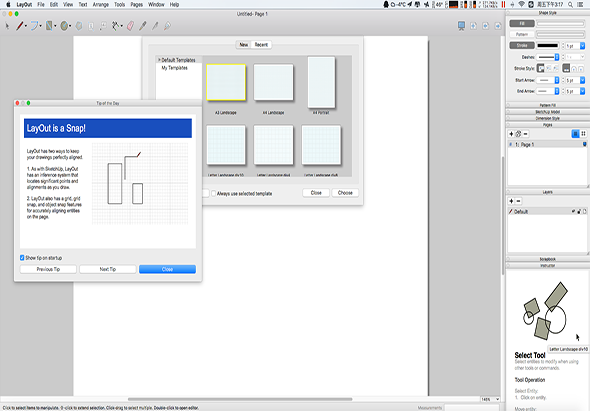Switch Pages panel to thumbnail grid view
This screenshot has width=590, height=411.
pyautogui.click(x=583, y=134)
